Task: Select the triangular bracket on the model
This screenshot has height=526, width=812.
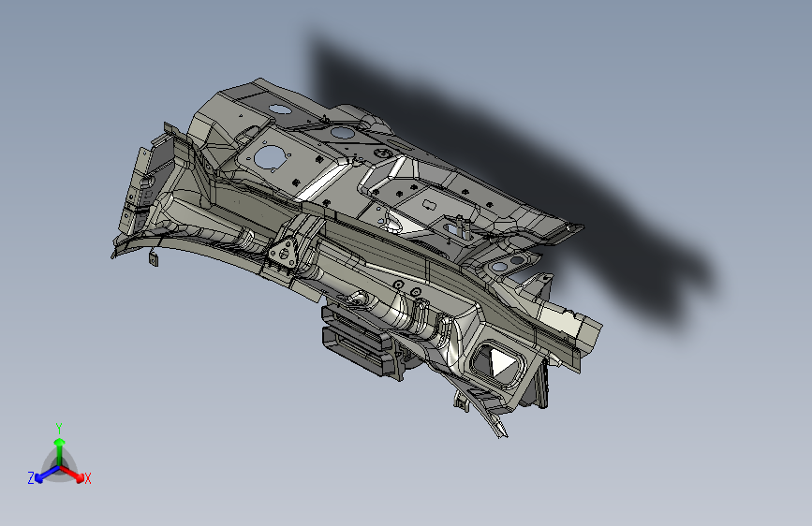Action: [x=283, y=253]
